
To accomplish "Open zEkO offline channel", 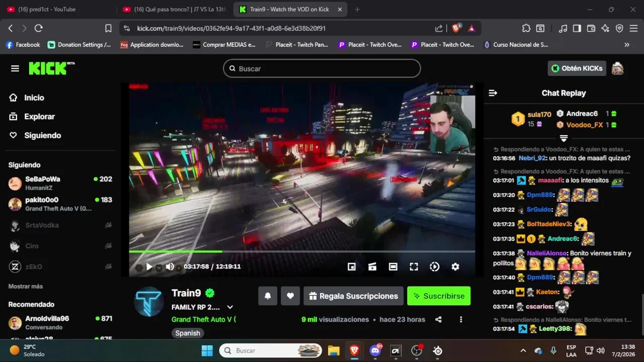I will click(60, 266).
